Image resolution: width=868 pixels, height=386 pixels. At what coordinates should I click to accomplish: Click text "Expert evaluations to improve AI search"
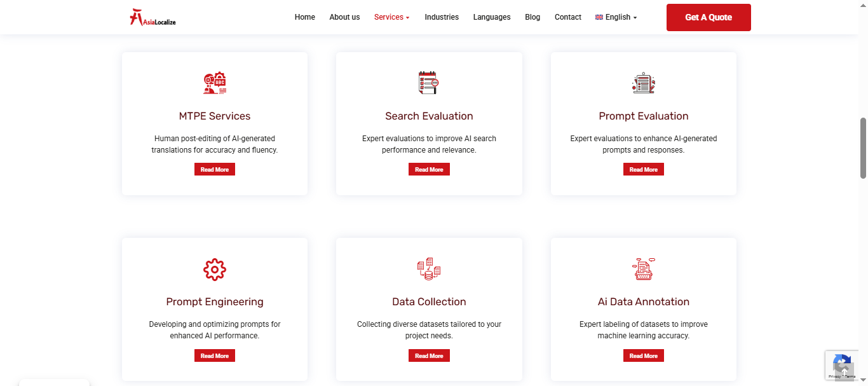[429, 139]
